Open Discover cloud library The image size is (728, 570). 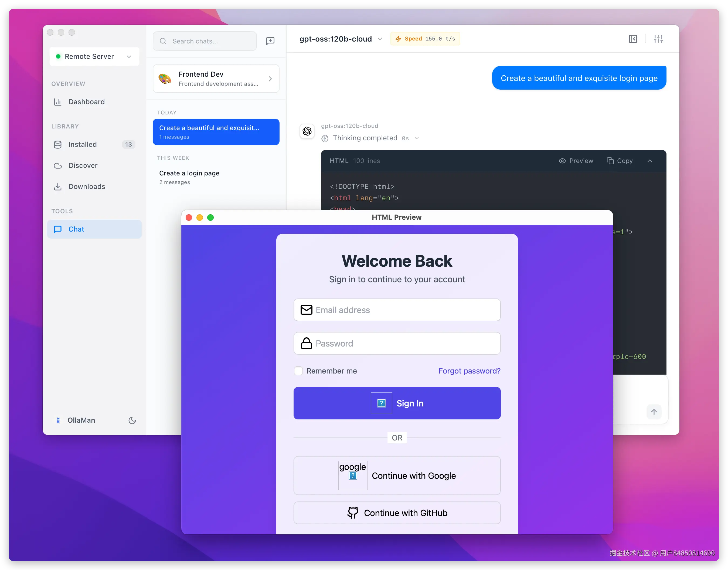(x=83, y=165)
